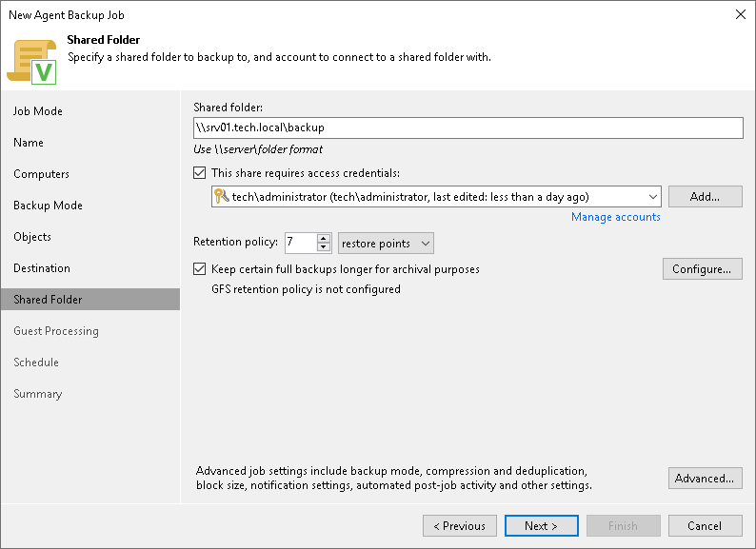Go to the Destination step

click(42, 268)
